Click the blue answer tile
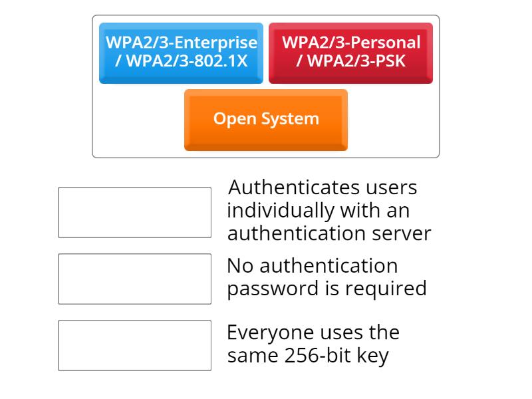Viewport: 532px width, 399px height. (x=181, y=53)
